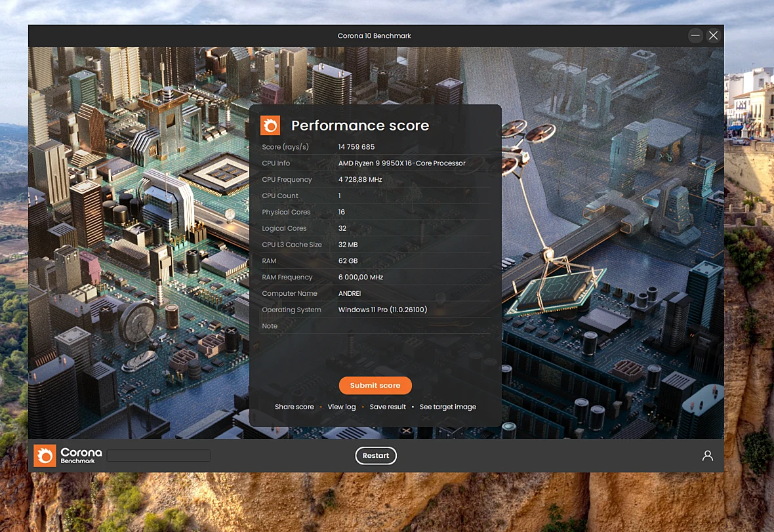Select the Windows 11 Pro version text
Viewport: 774px width, 532px height.
point(382,310)
